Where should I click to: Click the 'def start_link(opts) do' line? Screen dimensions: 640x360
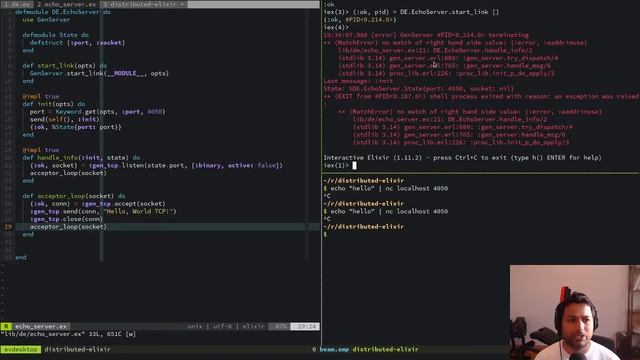[x=65, y=66]
